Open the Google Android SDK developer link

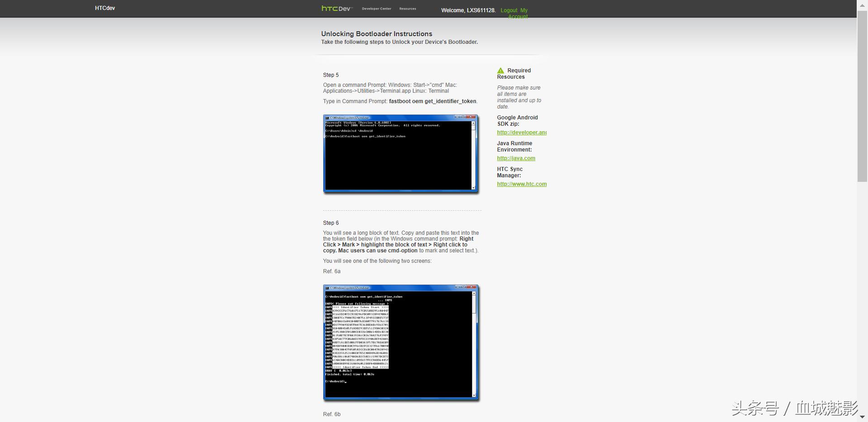pyautogui.click(x=521, y=133)
